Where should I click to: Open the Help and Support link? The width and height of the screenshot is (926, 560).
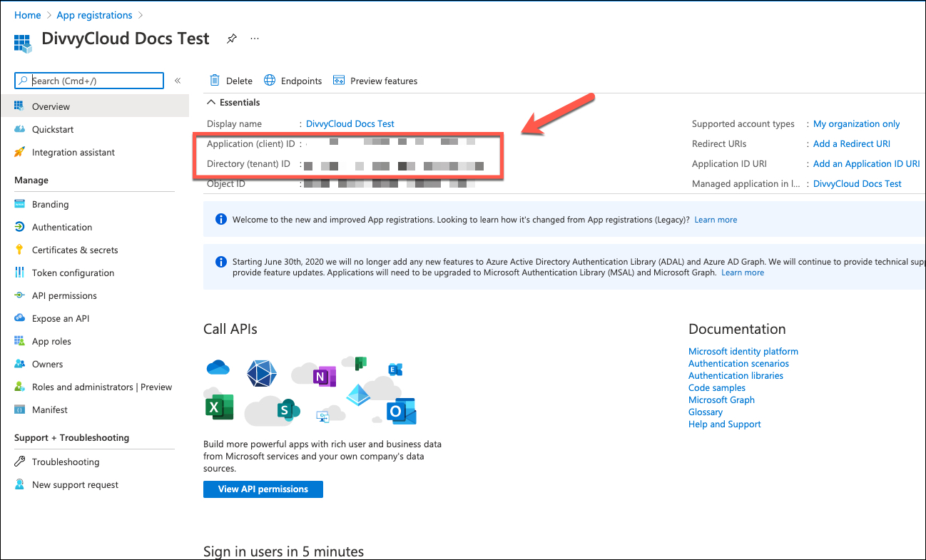[x=725, y=424]
